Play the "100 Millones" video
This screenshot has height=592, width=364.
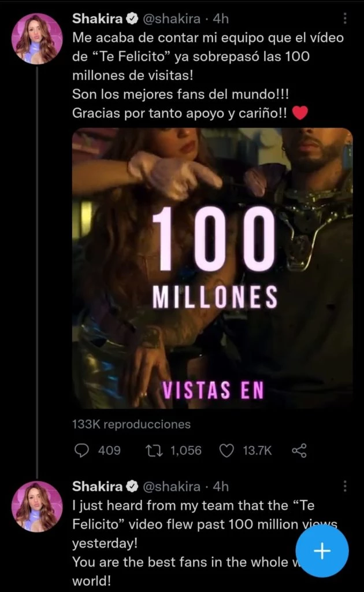(x=212, y=268)
